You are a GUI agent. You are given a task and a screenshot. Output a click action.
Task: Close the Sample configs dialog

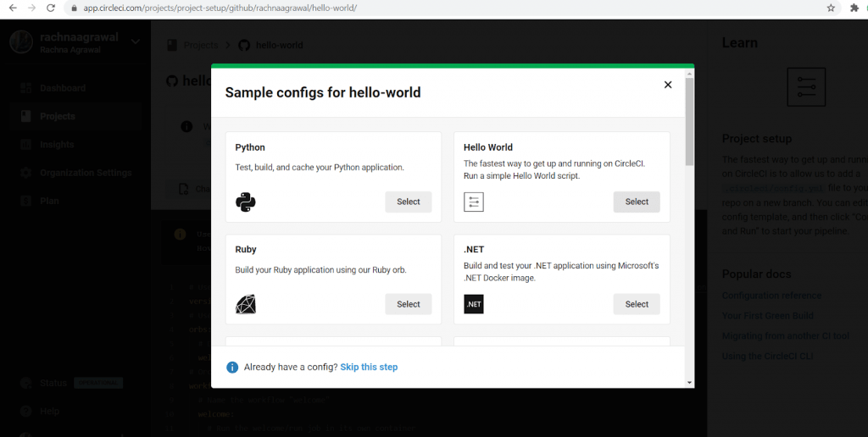click(668, 85)
